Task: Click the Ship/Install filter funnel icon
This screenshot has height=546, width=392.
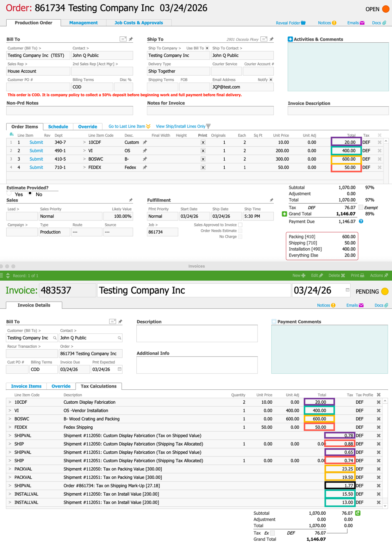Action: coord(208,126)
